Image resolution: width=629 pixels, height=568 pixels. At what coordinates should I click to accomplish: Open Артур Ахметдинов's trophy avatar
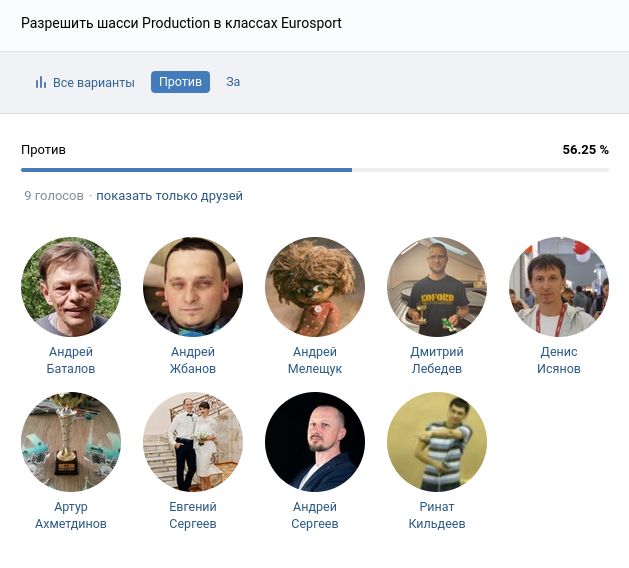click(x=71, y=442)
